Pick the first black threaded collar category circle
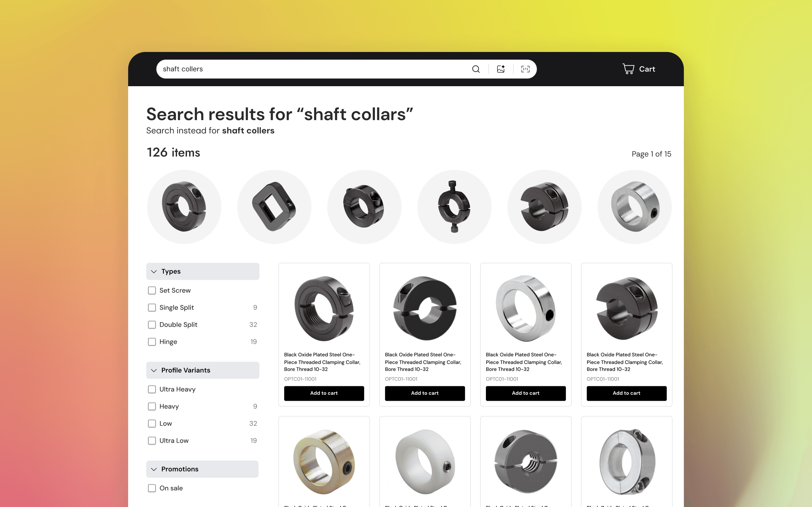Viewport: 812px width, 507px height. click(x=184, y=207)
